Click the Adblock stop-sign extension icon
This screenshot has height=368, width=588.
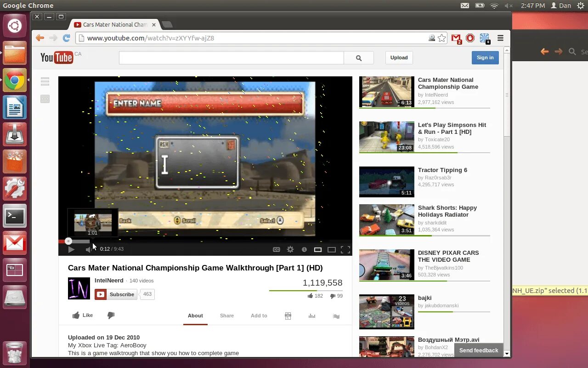tap(470, 38)
